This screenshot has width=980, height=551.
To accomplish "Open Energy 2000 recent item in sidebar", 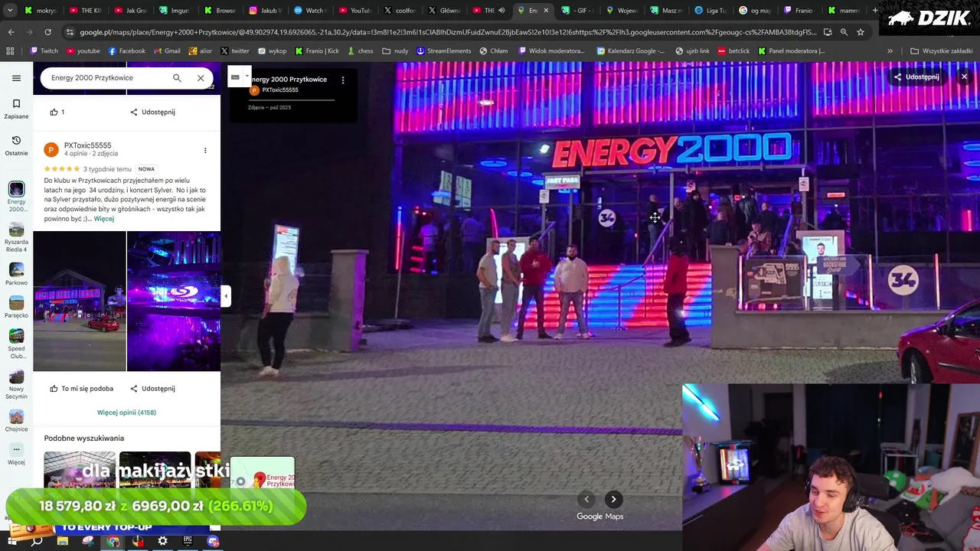I will [x=16, y=197].
